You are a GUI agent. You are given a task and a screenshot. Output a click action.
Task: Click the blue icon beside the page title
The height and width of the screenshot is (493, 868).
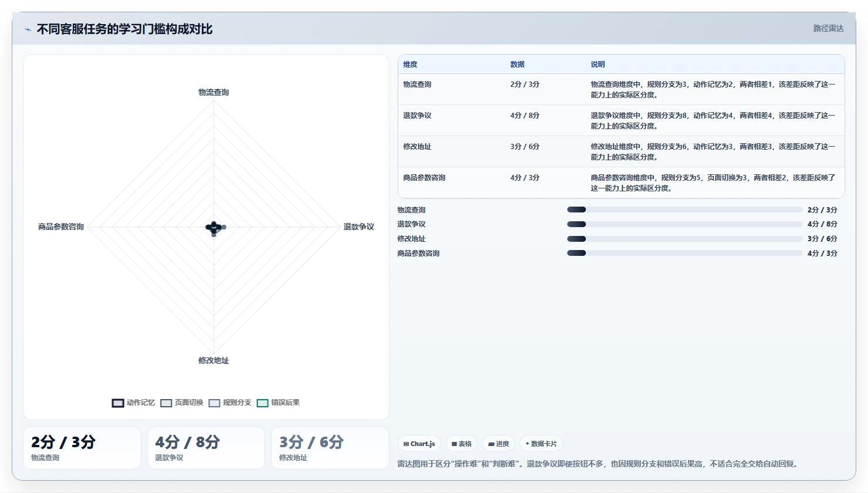28,29
